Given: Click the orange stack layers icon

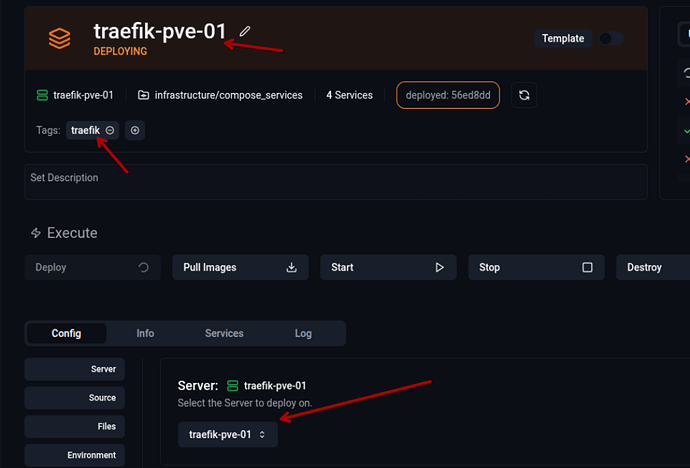Looking at the screenshot, I should click(x=60, y=38).
